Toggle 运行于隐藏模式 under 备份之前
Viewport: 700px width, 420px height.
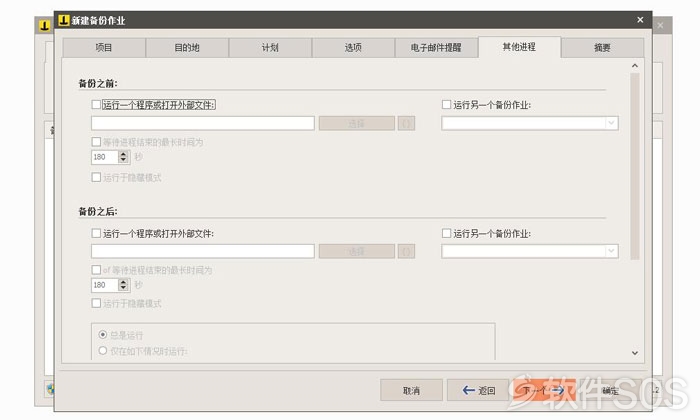coord(96,177)
